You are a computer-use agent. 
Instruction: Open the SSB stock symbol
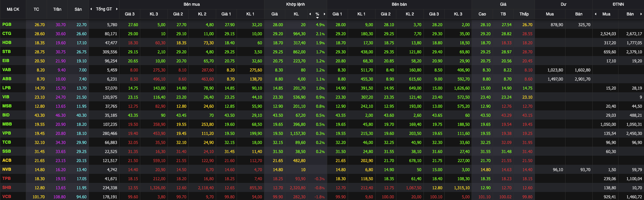coord(6,151)
